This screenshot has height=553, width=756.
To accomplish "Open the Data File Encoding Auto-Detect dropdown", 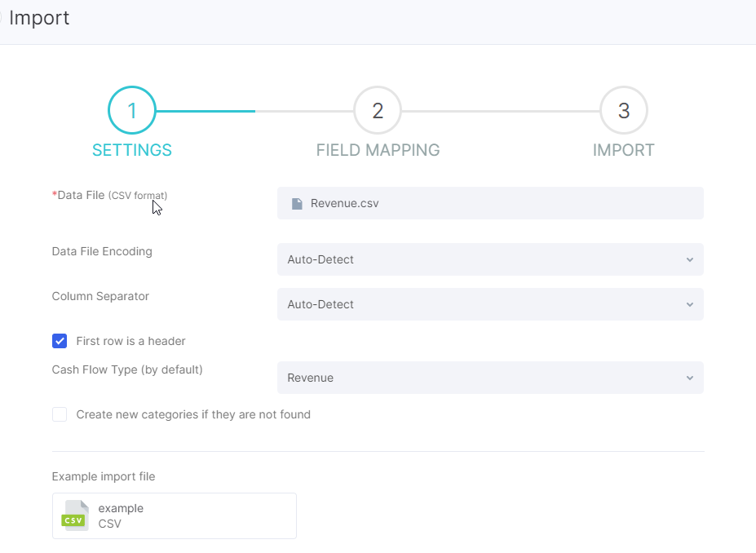I will pos(490,259).
